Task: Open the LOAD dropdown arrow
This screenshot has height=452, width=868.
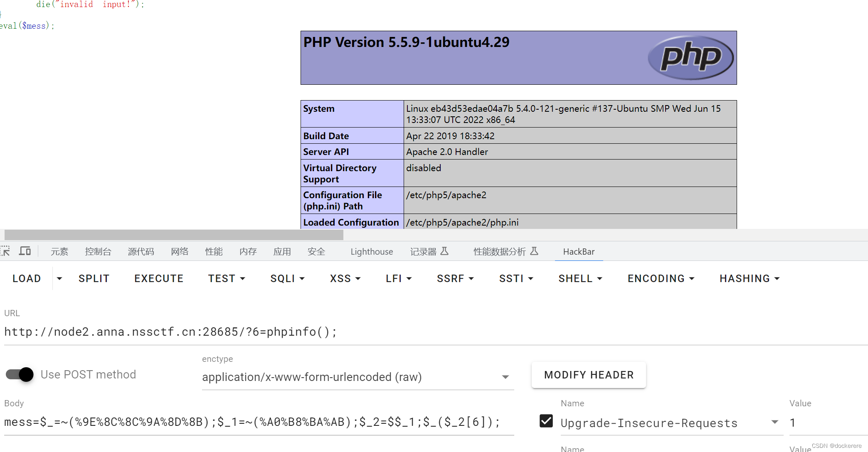Action: coord(59,278)
